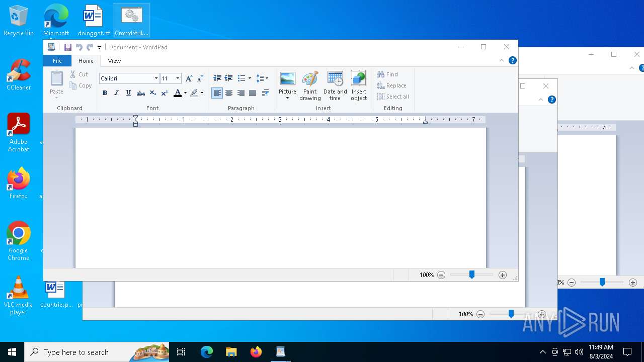The height and width of the screenshot is (362, 644).
Task: Copy the selected text
Action: pyautogui.click(x=81, y=85)
